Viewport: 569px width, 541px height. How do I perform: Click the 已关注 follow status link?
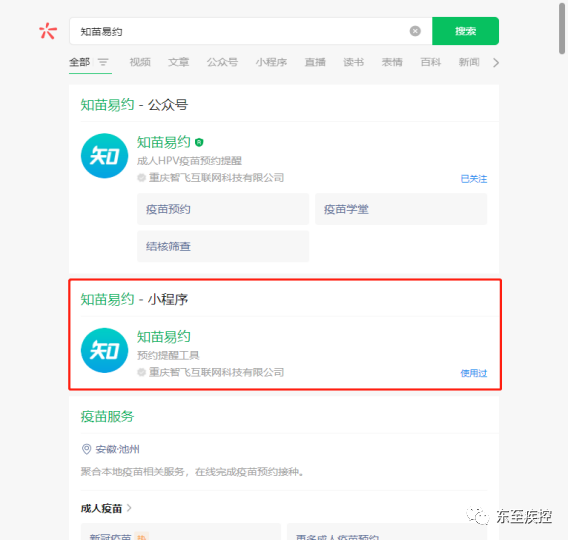(474, 179)
